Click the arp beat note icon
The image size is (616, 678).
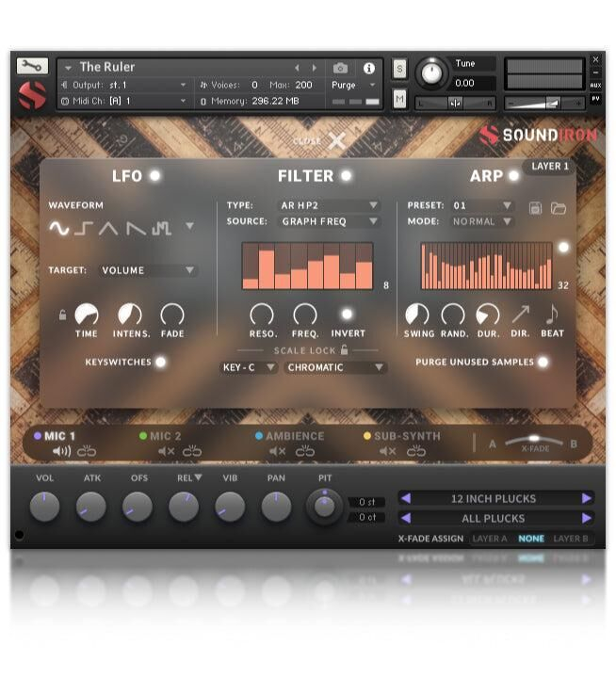552,315
